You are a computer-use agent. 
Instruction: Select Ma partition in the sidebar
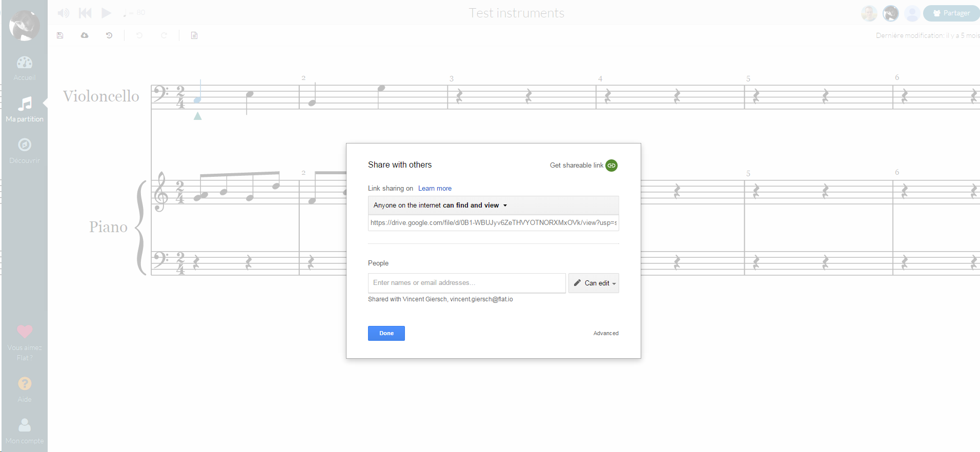[25, 110]
